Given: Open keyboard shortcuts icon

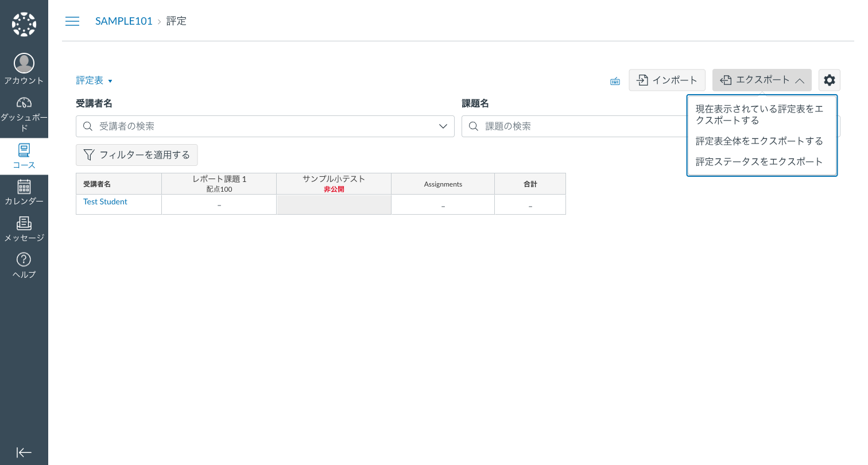Looking at the screenshot, I should pyautogui.click(x=615, y=81).
